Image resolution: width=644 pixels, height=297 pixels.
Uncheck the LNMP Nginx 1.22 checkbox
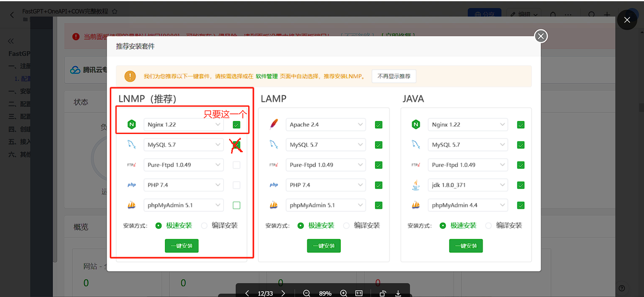[x=236, y=125]
